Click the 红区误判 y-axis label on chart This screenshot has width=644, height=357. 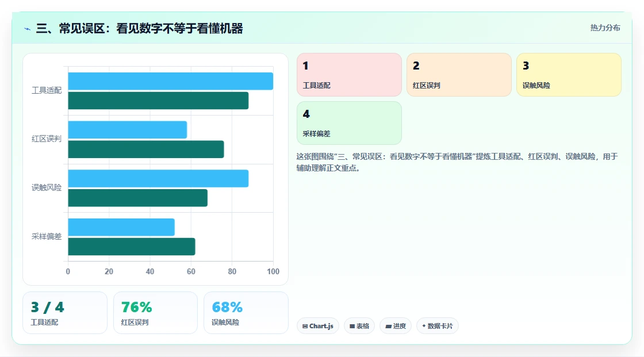coord(47,139)
